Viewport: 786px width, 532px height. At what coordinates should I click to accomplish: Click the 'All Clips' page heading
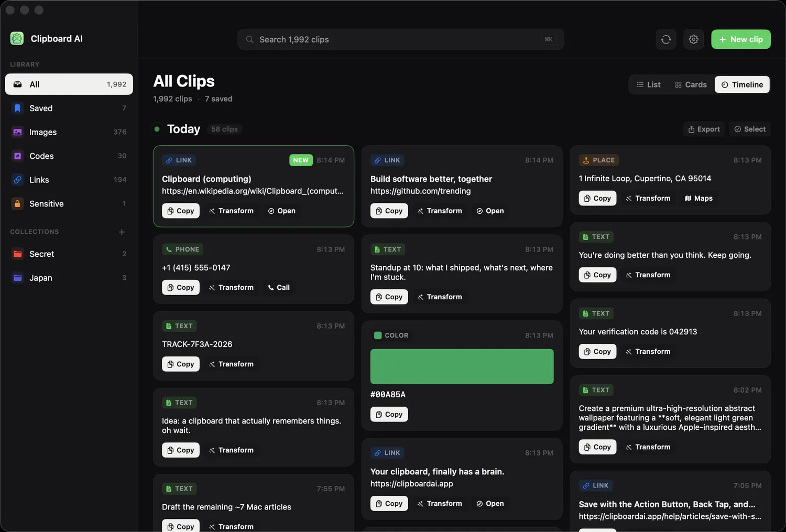click(x=184, y=81)
